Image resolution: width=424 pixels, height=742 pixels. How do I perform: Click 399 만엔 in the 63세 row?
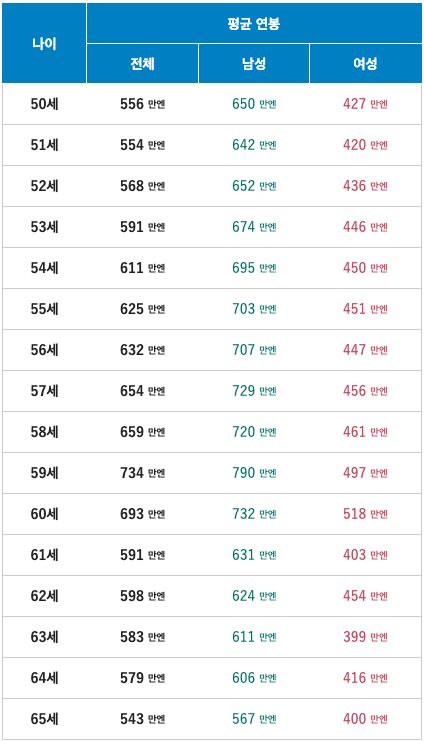click(x=365, y=637)
